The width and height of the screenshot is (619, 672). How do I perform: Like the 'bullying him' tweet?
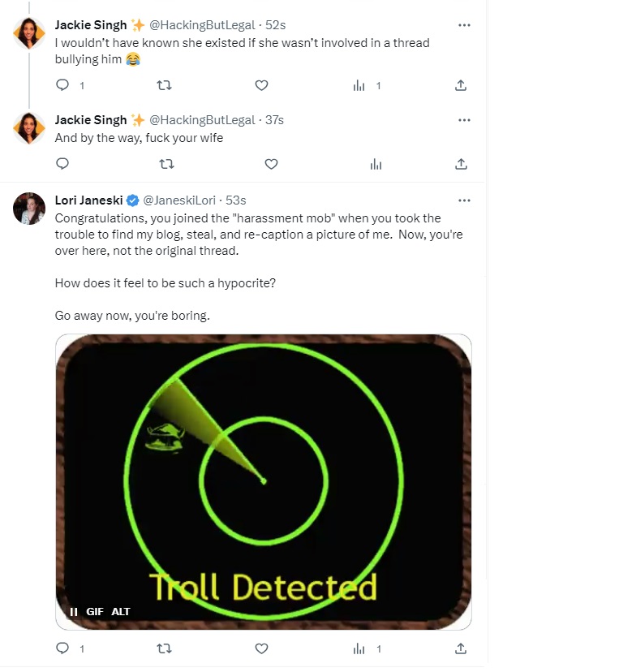point(261,85)
